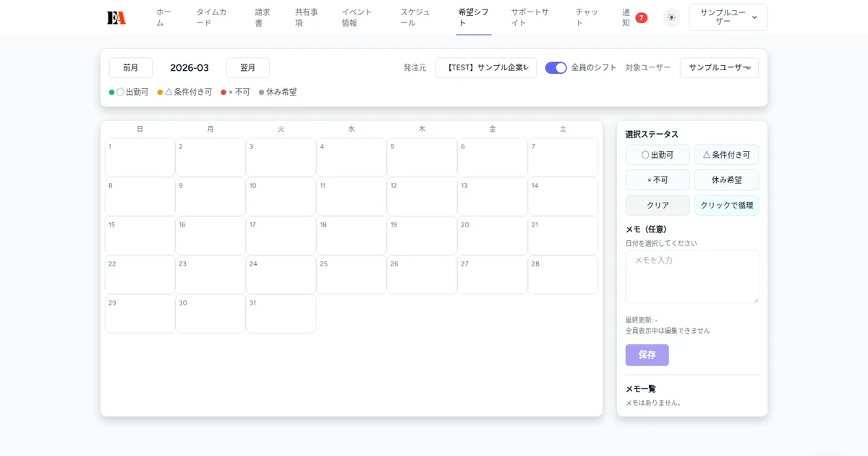Viewport: 868px width, 456px height.
Task: Select the △条件付き可 status button
Action: click(x=726, y=154)
